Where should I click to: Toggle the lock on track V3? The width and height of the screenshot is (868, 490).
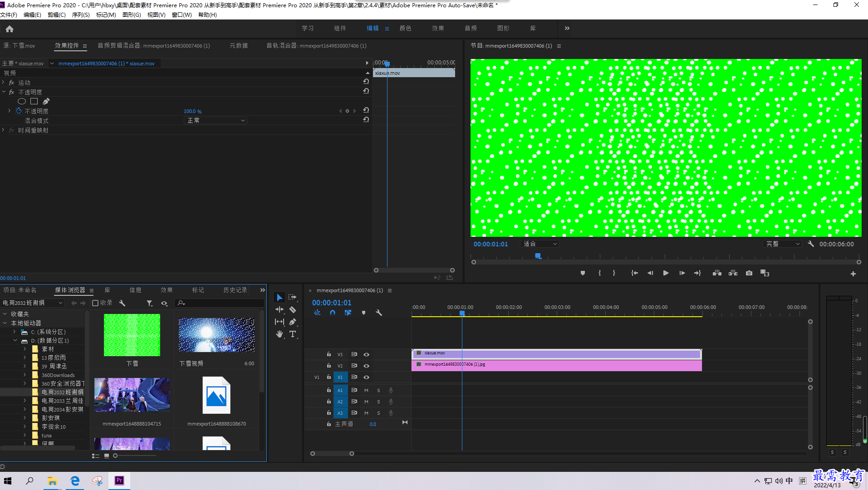pyautogui.click(x=329, y=354)
